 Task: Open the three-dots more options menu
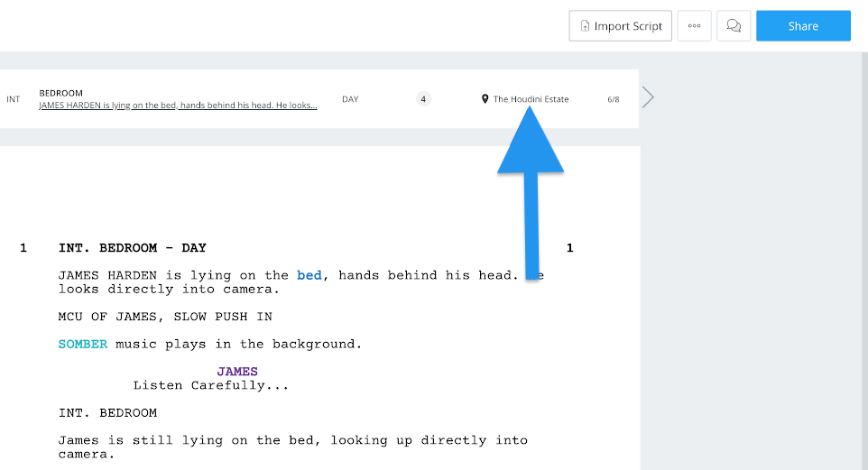pos(694,25)
